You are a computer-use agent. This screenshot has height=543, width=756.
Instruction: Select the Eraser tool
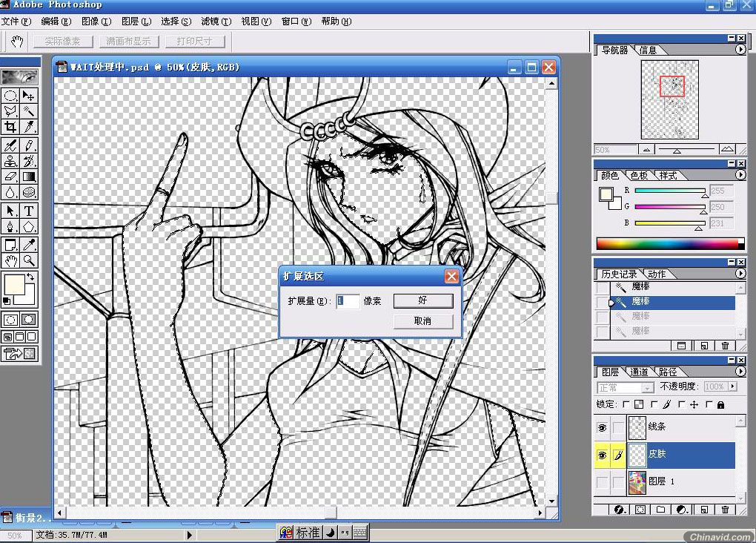coord(10,176)
